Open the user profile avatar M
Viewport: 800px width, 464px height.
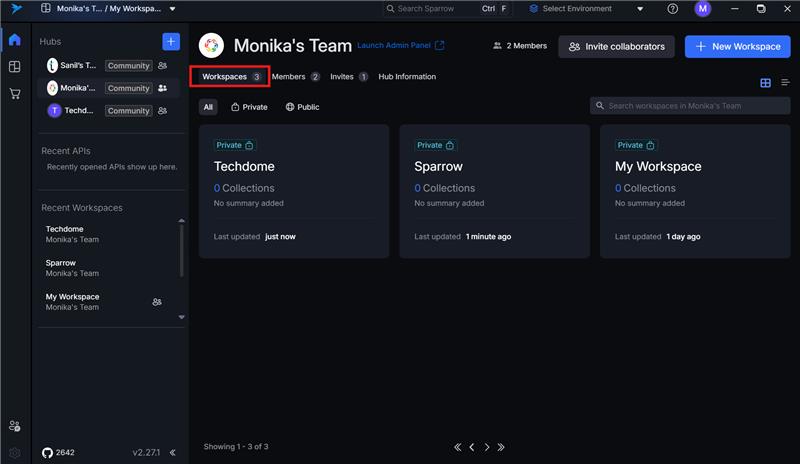click(703, 9)
